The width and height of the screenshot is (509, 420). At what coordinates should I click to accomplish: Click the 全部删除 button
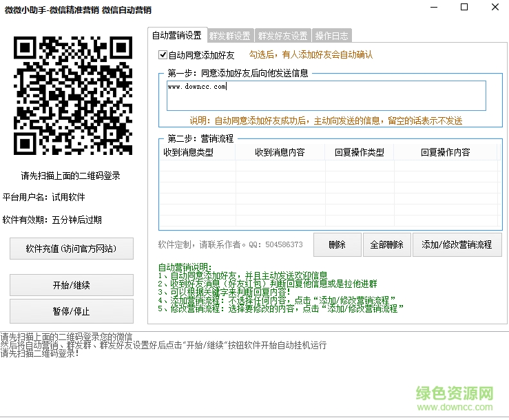pos(387,244)
